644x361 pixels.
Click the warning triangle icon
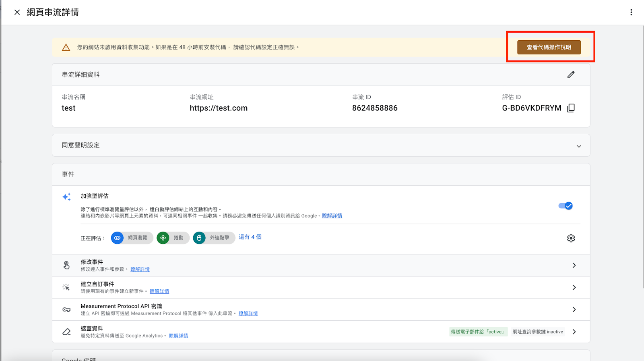66,48
